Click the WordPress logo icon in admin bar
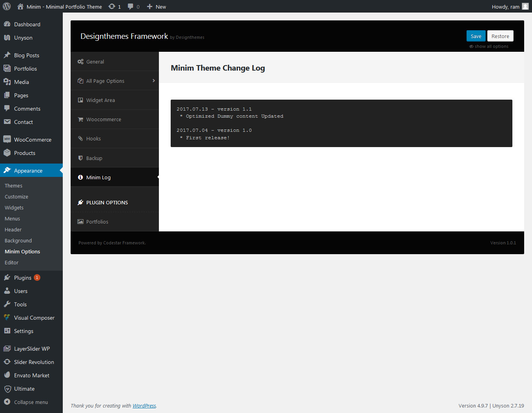The height and width of the screenshot is (413, 532). 7,6
